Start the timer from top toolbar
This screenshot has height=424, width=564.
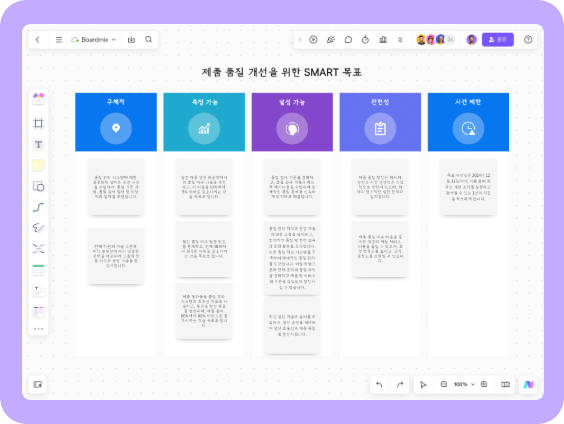(365, 40)
